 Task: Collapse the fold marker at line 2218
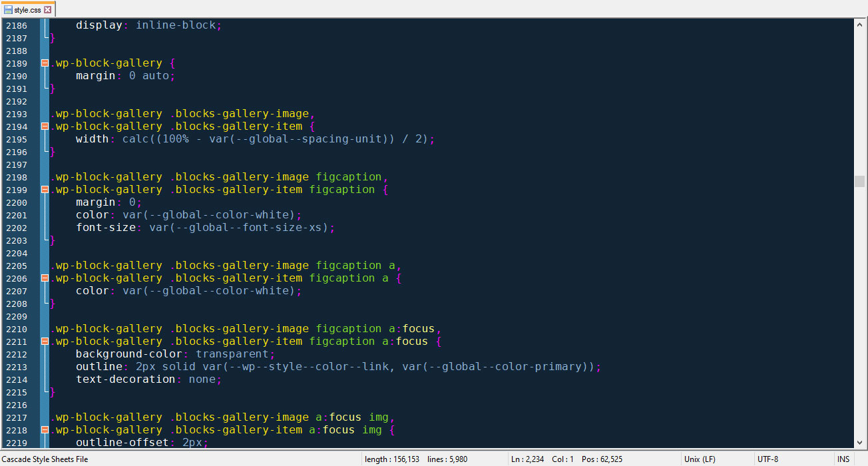coord(45,430)
